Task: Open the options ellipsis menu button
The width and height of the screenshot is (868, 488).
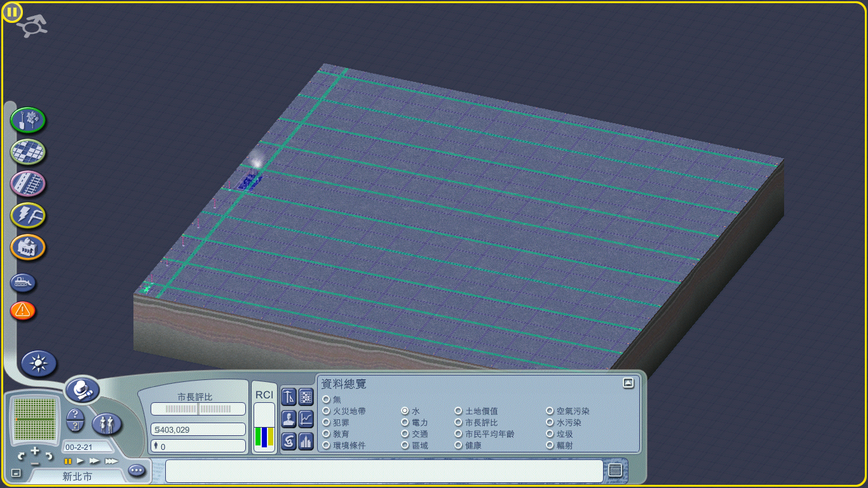Action: coord(137,471)
